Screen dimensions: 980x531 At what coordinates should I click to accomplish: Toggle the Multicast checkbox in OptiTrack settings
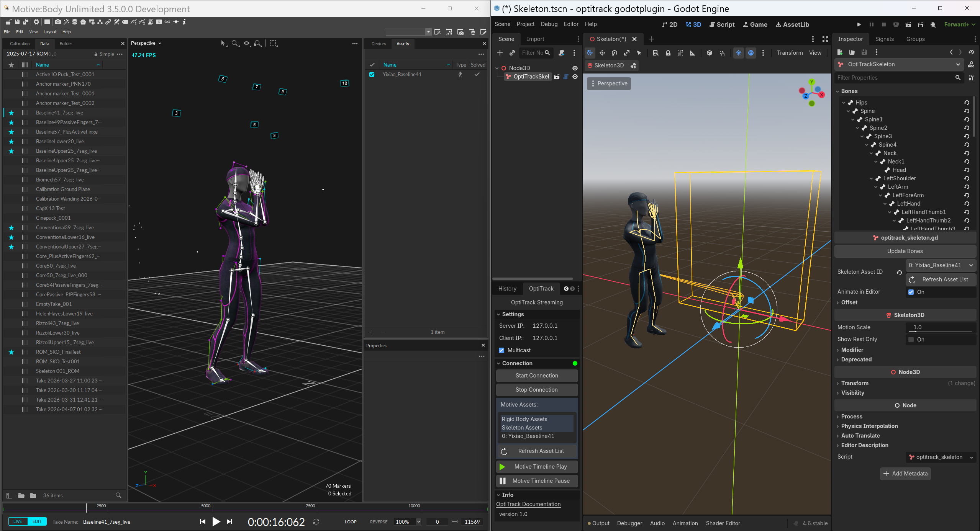point(501,350)
